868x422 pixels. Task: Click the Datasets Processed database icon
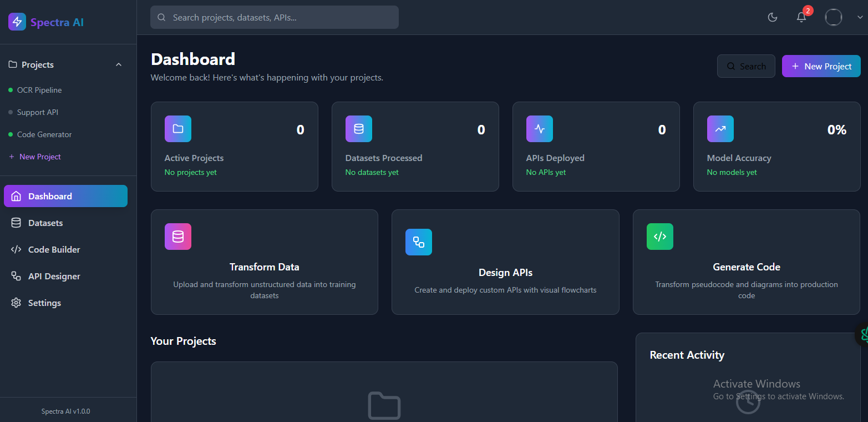point(359,129)
